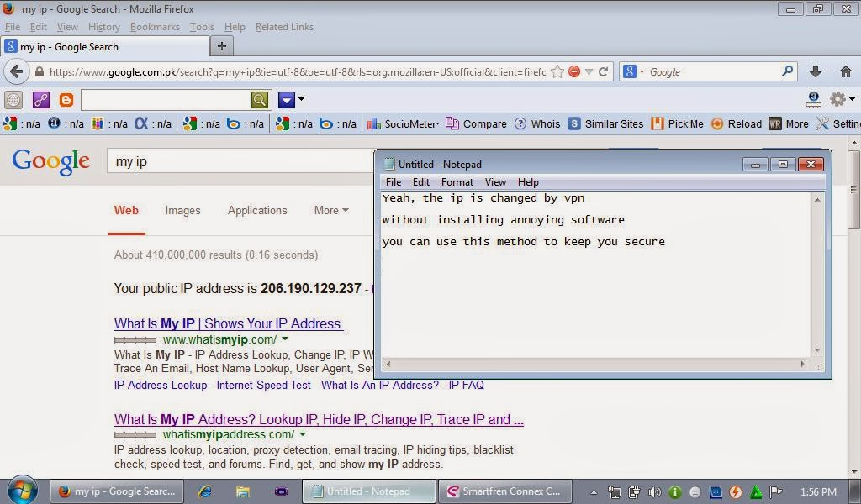Open Related Links menu in Firefox
Viewport: 861px width, 504px height.
point(284,27)
